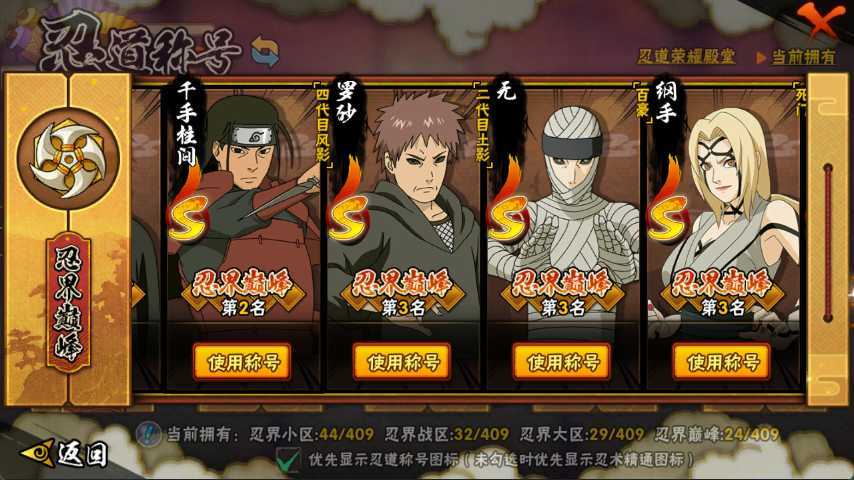Toggle 优先显示忍道称号图标 checkbox
854x480 pixels.
pyautogui.click(x=288, y=459)
